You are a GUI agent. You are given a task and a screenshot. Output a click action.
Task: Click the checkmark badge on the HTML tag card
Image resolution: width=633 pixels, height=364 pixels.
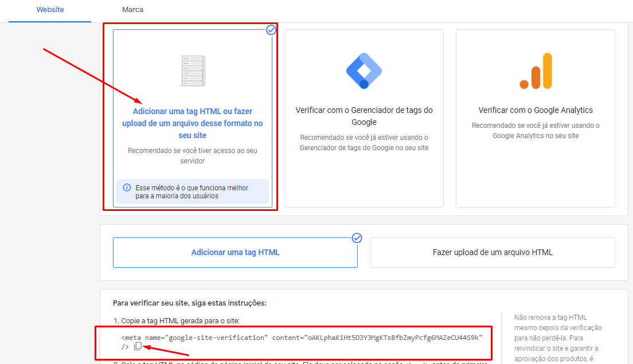coord(271,30)
